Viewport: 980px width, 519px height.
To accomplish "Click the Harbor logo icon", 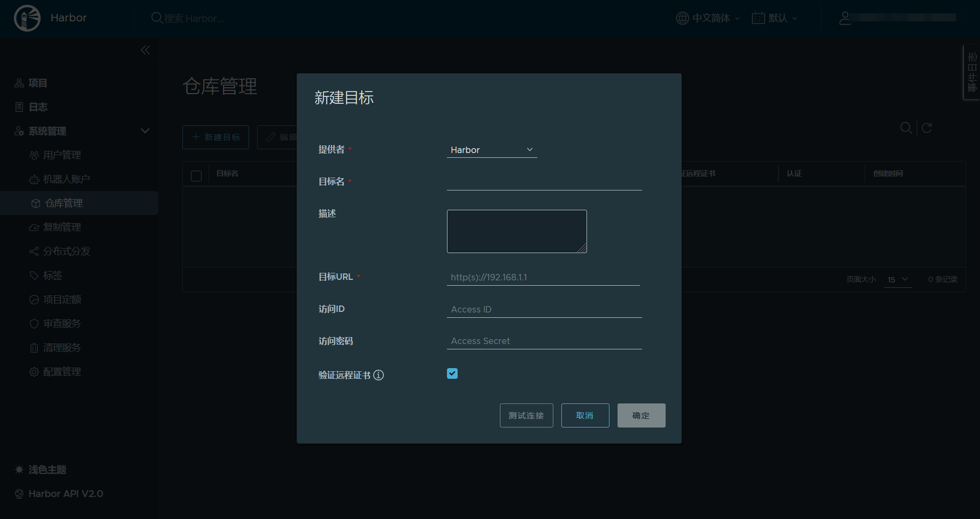I will 27,18.
